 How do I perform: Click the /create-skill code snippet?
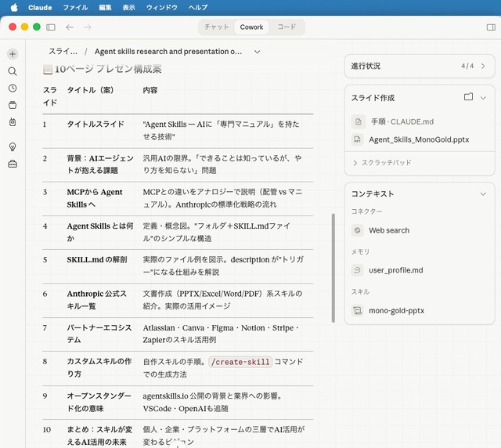click(240, 362)
